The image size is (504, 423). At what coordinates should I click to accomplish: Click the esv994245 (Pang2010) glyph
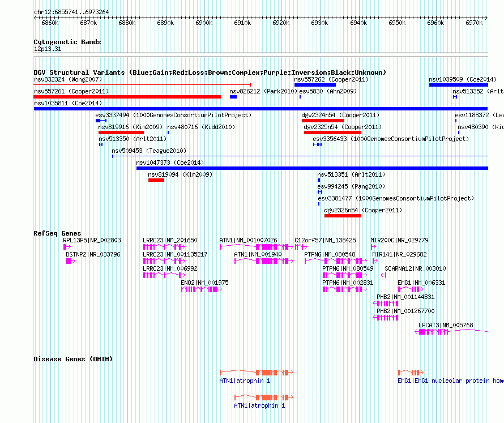click(320, 192)
